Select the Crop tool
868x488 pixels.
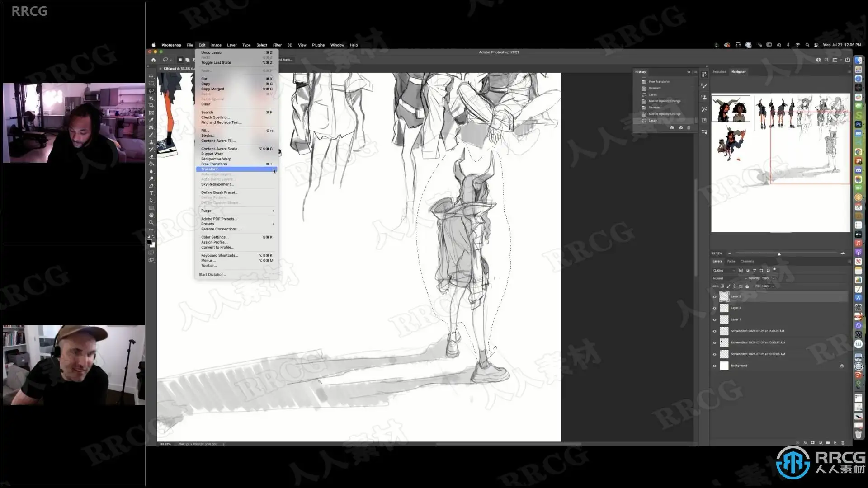pyautogui.click(x=151, y=105)
